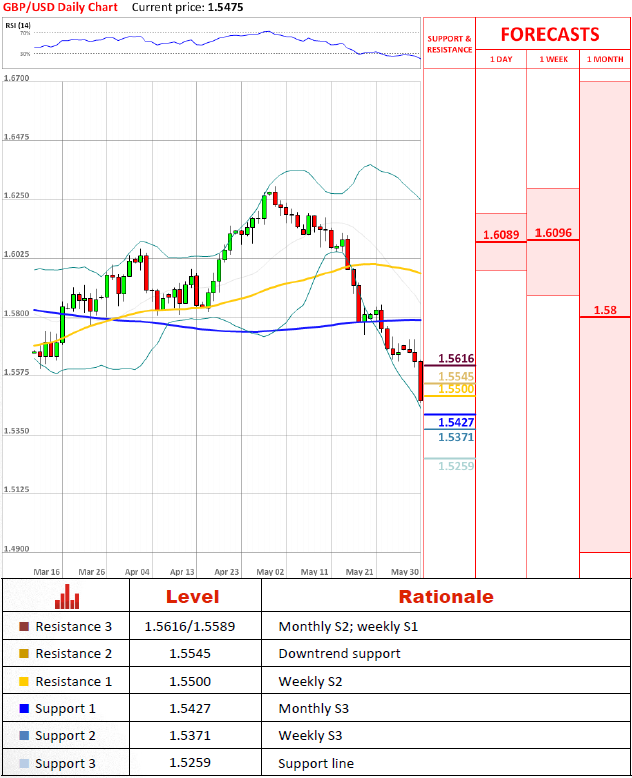Click the 1.6250 price axis label
This screenshot has width=632, height=778.
16,195
